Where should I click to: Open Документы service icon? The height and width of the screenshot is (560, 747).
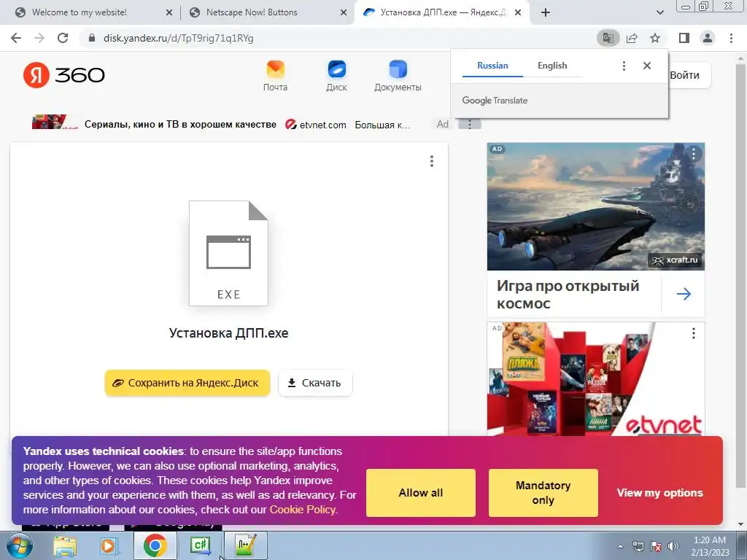(x=398, y=76)
